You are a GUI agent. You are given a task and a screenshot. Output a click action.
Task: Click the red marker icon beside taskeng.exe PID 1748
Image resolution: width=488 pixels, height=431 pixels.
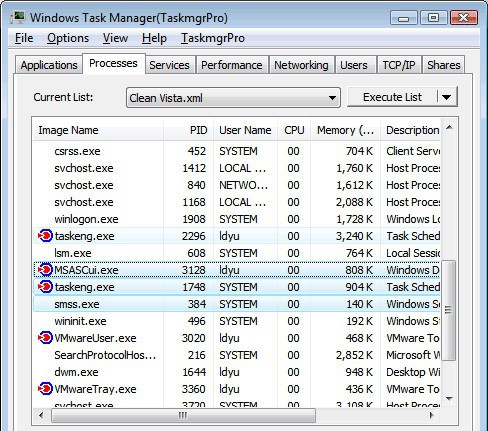pos(45,287)
